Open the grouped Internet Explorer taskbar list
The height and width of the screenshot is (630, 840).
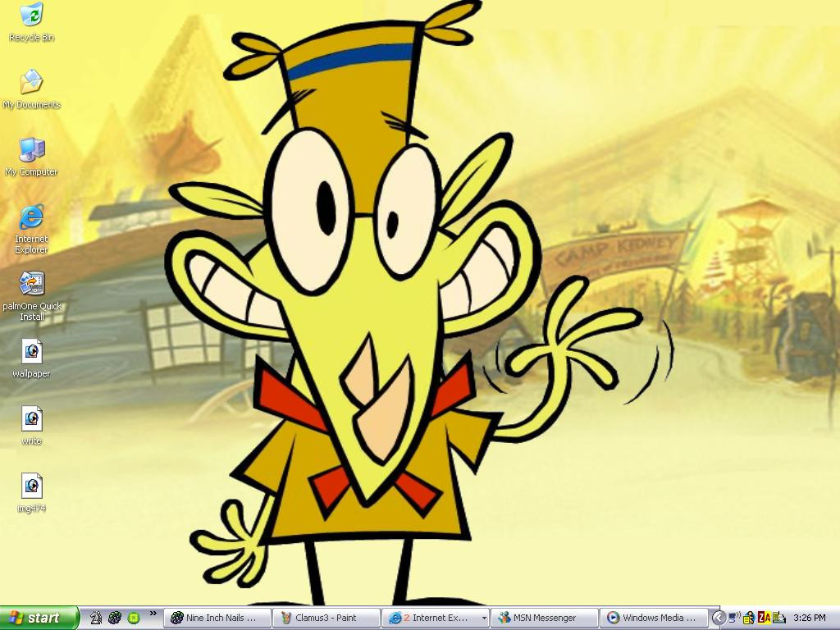(436, 618)
